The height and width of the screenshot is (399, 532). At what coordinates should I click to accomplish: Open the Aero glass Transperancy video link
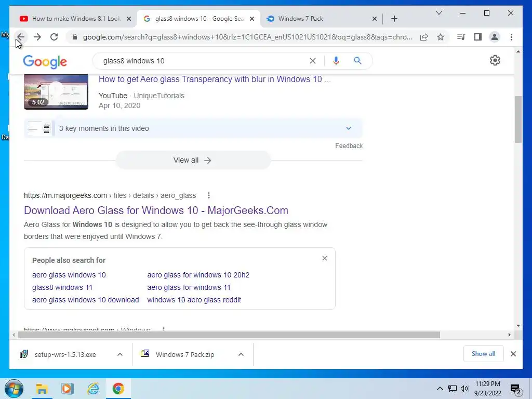[x=215, y=79]
